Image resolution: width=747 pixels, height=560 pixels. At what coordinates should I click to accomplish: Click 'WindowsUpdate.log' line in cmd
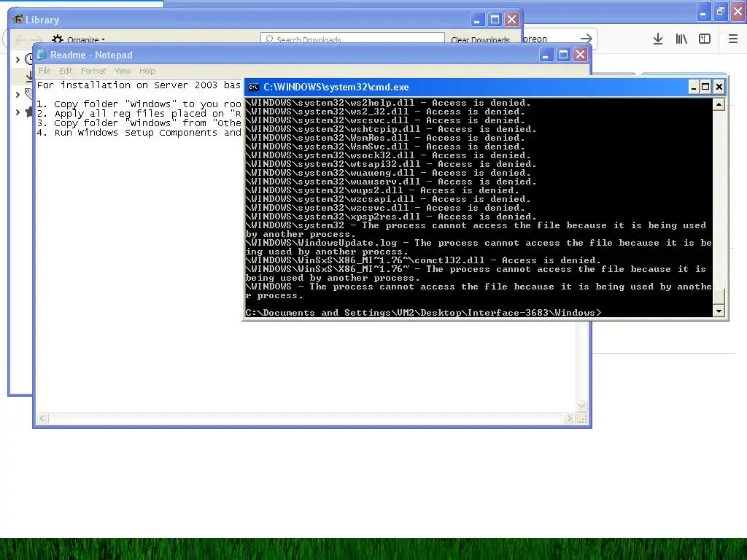point(479,248)
